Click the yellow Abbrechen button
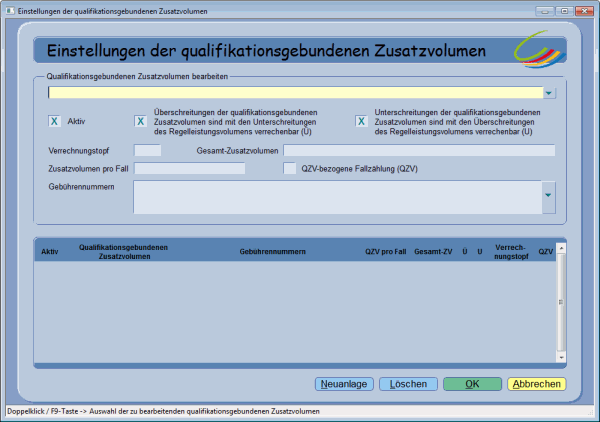The height and width of the screenshot is (422, 600). click(536, 384)
